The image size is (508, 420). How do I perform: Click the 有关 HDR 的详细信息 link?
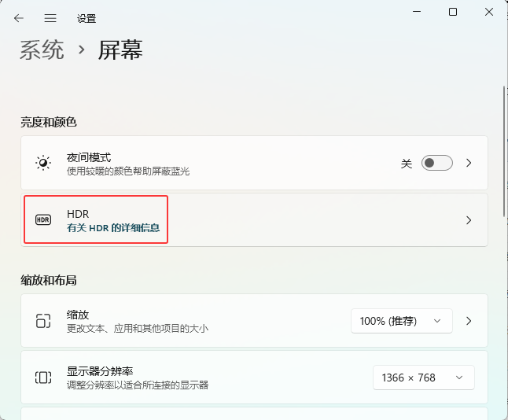tap(113, 228)
